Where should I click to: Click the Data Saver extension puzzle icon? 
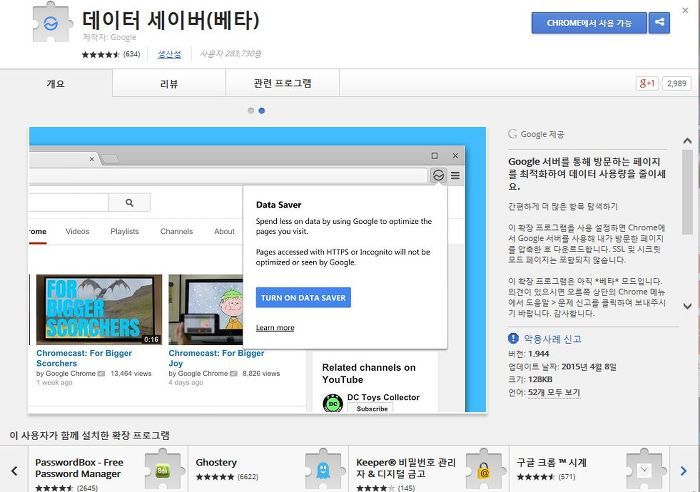pos(51,22)
